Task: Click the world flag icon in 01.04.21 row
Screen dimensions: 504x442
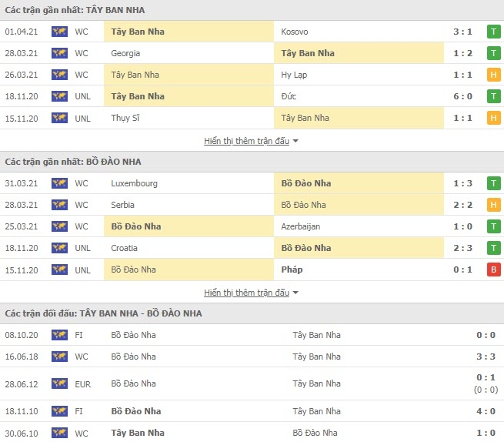Action: pyautogui.click(x=59, y=32)
